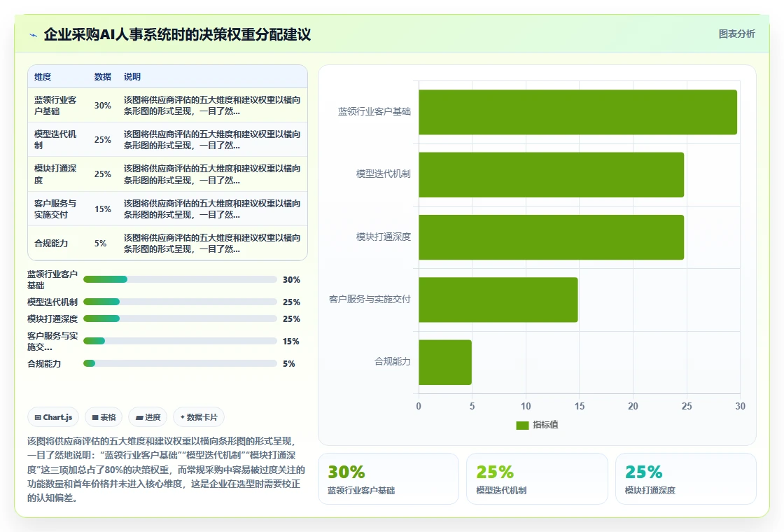Click the 模型迭代机制 chart bar
The image size is (784, 532).
pos(551,174)
